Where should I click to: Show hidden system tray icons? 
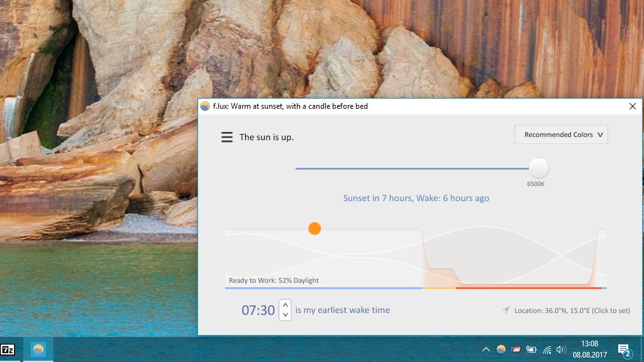[x=486, y=349]
